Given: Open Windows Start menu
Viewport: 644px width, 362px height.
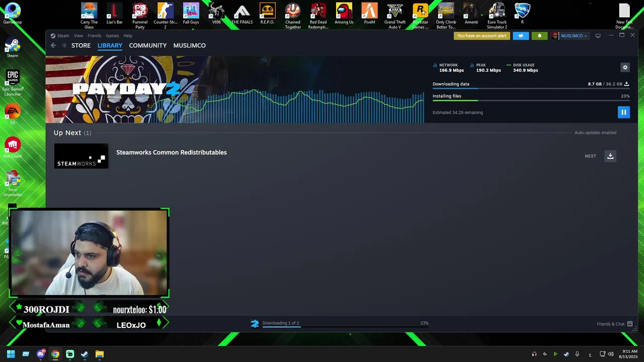Looking at the screenshot, I should pyautogui.click(x=11, y=354).
